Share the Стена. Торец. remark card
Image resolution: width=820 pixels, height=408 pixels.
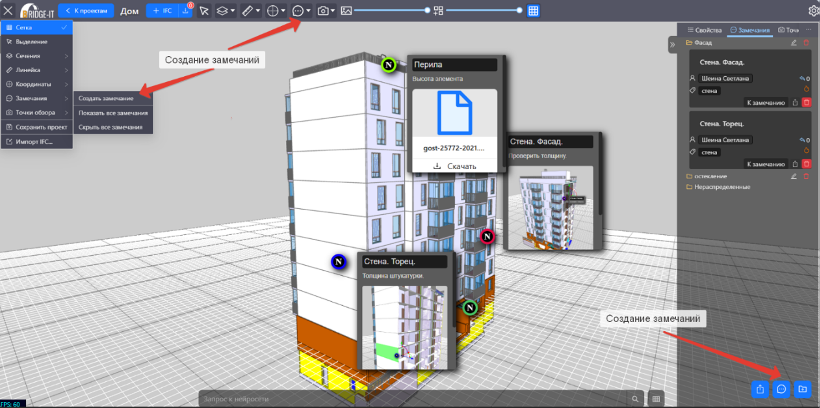(x=794, y=164)
